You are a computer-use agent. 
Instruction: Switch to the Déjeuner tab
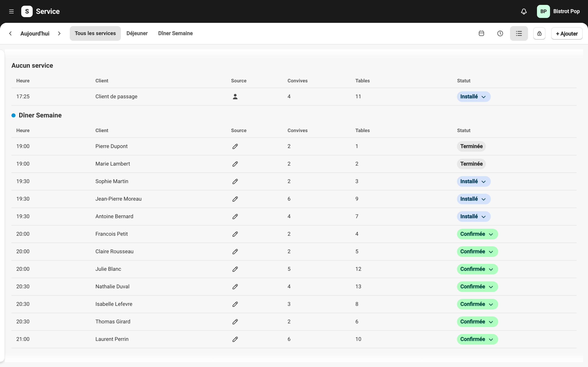click(x=137, y=33)
